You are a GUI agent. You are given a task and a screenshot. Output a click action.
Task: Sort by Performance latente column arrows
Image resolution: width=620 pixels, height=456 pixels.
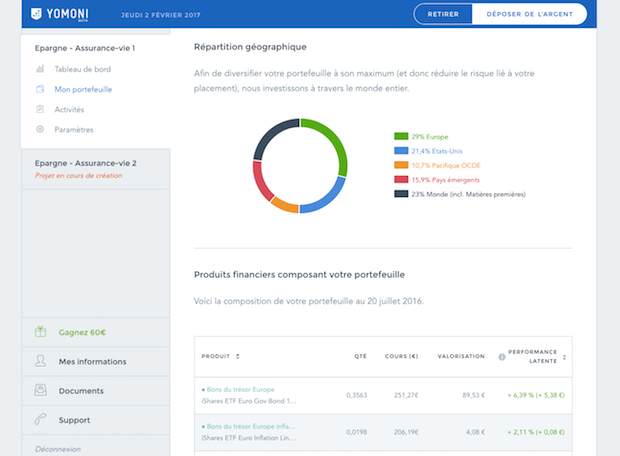point(564,356)
